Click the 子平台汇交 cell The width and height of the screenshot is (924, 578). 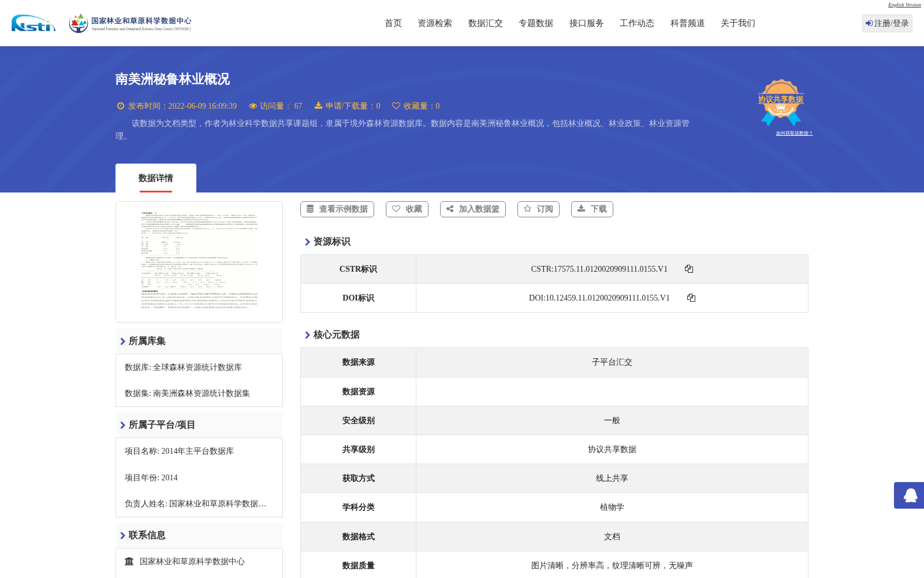(612, 362)
